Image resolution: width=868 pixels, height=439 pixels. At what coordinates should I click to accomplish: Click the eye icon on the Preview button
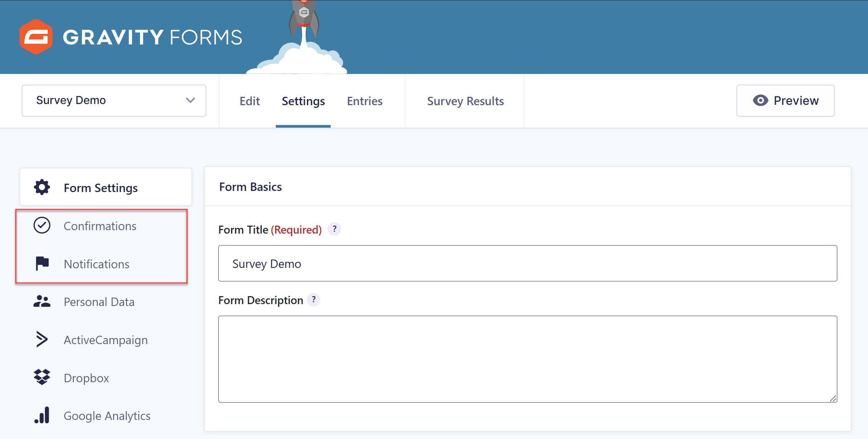point(761,100)
